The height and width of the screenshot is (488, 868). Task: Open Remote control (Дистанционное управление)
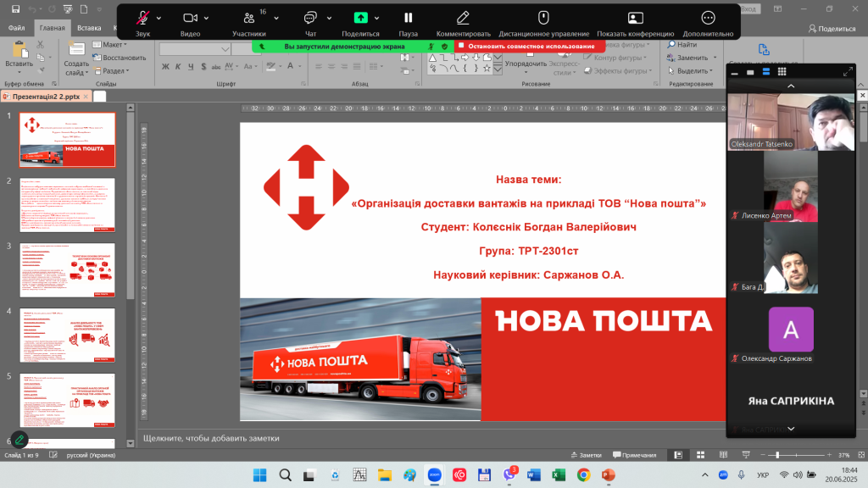[543, 23]
